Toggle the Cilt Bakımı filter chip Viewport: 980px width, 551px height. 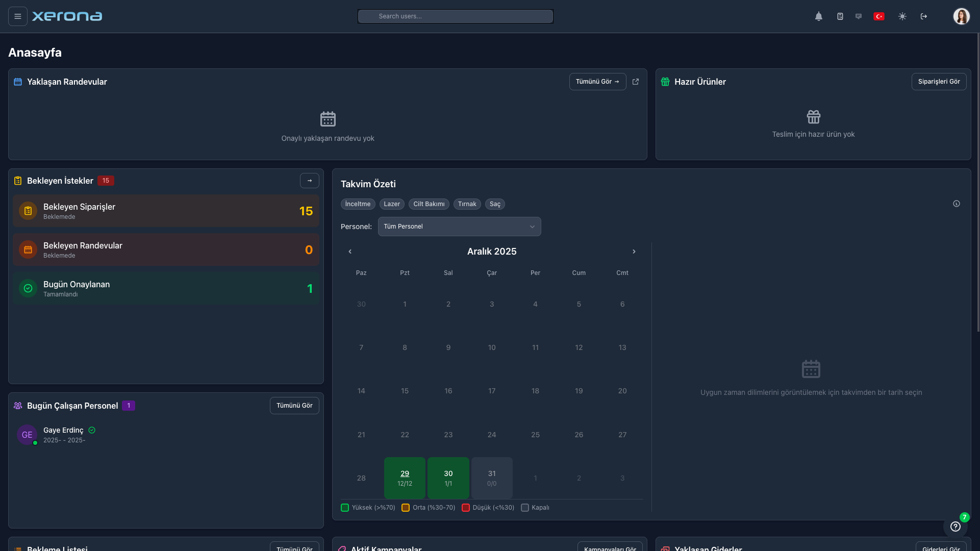pos(429,204)
